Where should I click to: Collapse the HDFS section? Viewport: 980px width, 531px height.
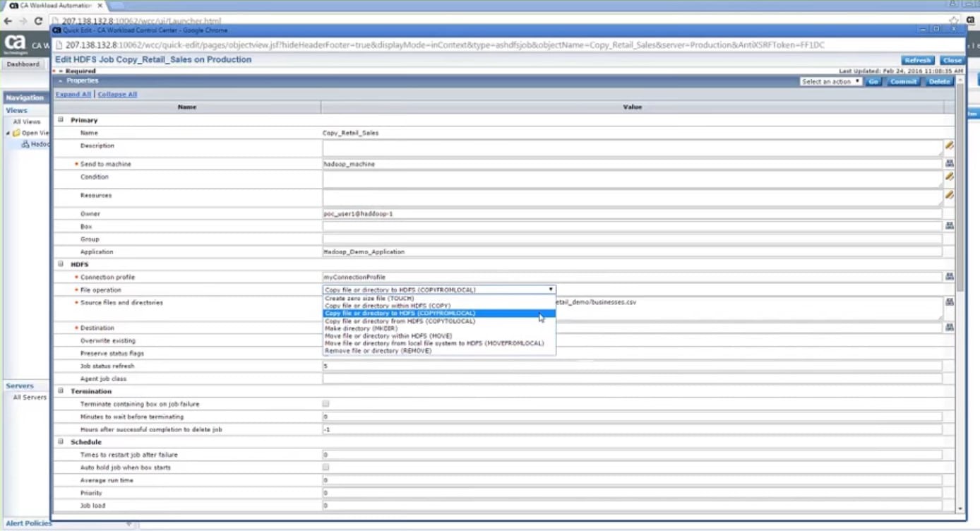[61, 264]
